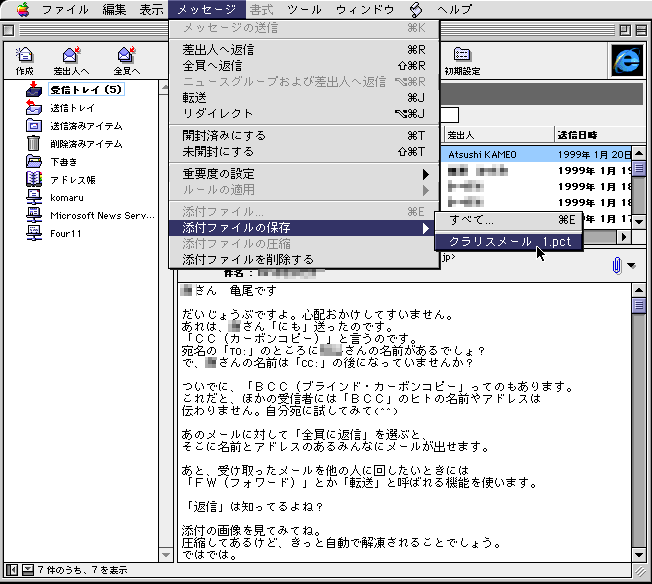The width and height of the screenshot is (652, 584).
Task: Click the paperclip attachment icon
Action: [616, 265]
